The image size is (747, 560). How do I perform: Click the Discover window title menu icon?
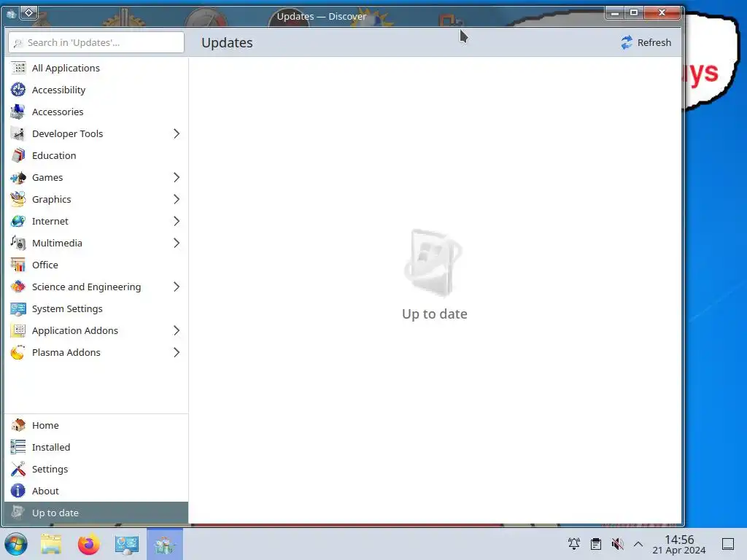12,13
